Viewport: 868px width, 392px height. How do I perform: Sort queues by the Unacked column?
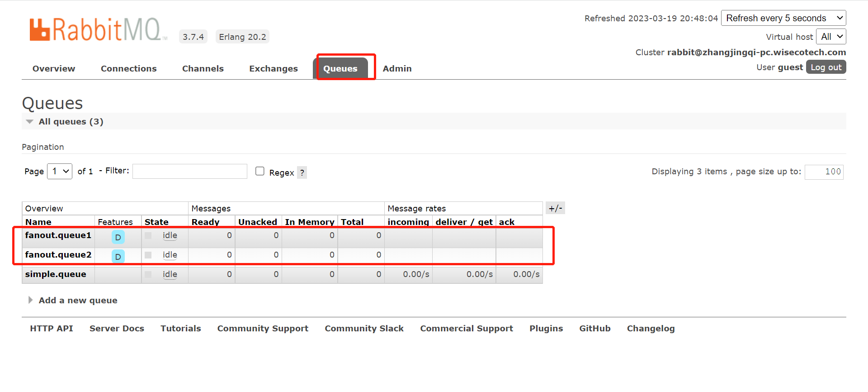pyautogui.click(x=258, y=222)
